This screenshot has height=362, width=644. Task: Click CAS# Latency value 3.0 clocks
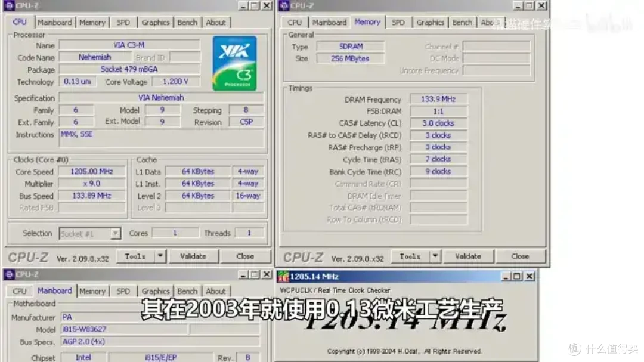(438, 123)
